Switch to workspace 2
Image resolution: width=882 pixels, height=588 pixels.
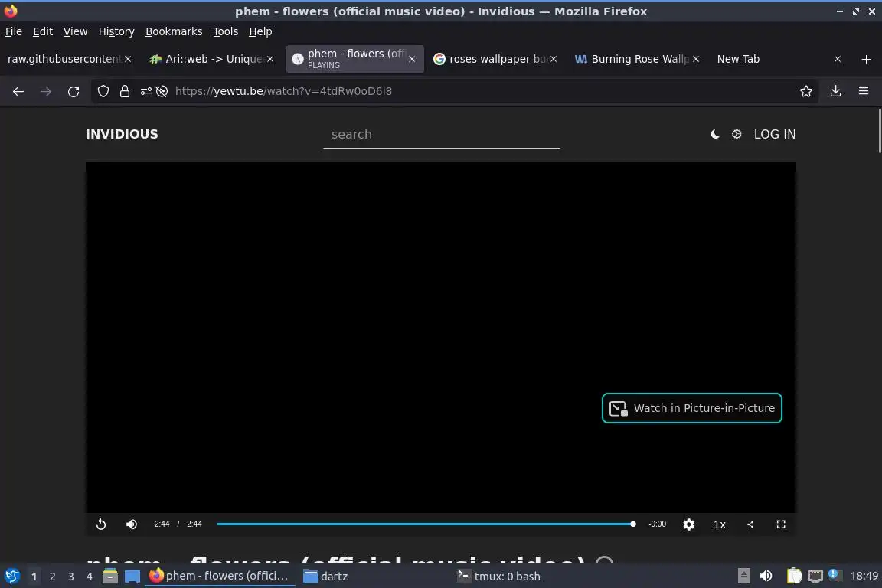pyautogui.click(x=52, y=577)
